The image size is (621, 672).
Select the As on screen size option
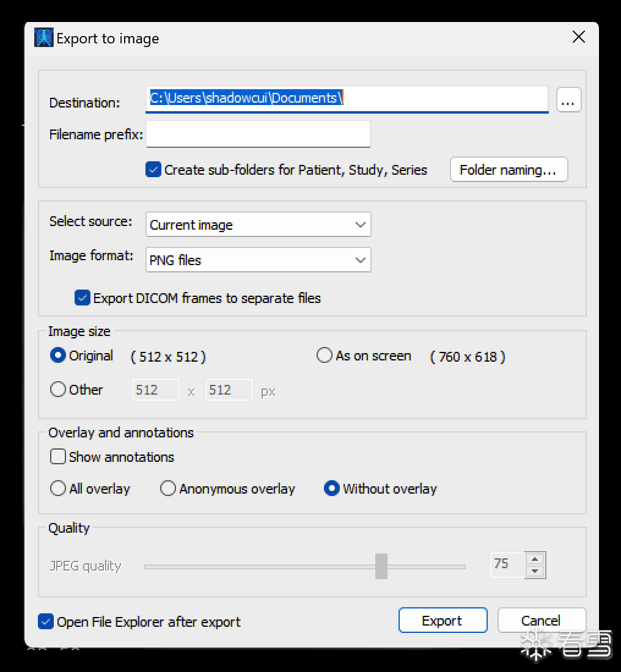click(325, 356)
